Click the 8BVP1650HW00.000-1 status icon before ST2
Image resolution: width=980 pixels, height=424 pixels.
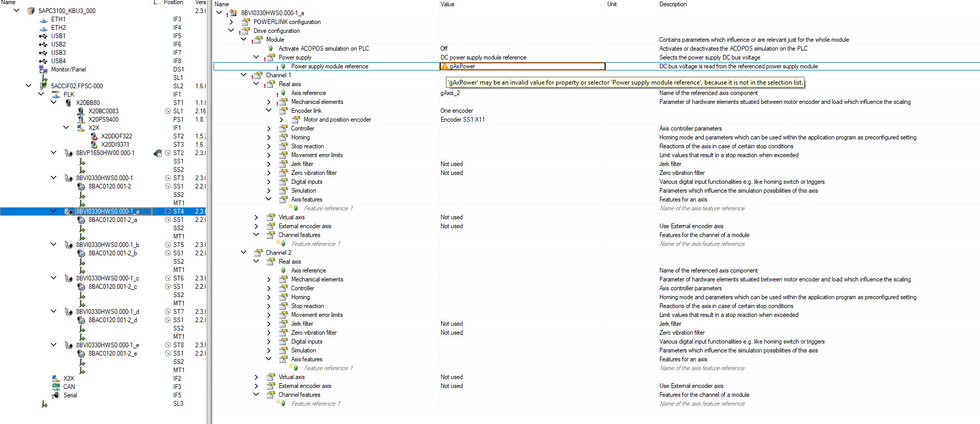(168, 153)
